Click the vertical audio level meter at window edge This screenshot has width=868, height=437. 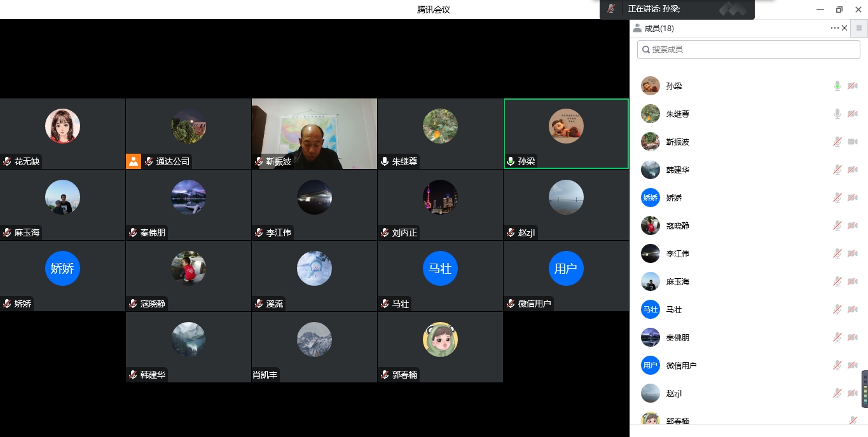pos(865,389)
